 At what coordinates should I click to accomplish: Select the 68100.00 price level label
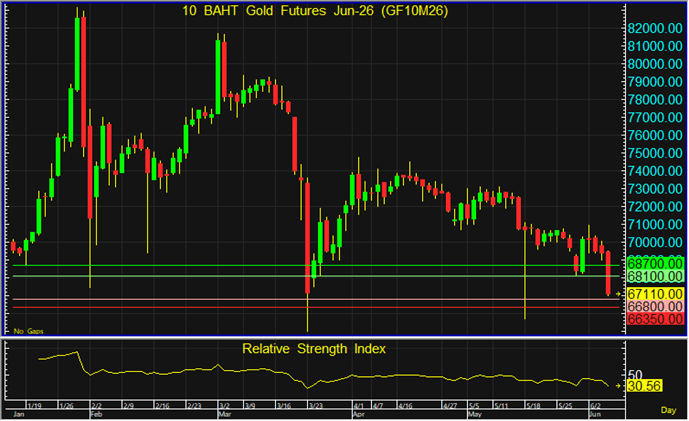655,276
